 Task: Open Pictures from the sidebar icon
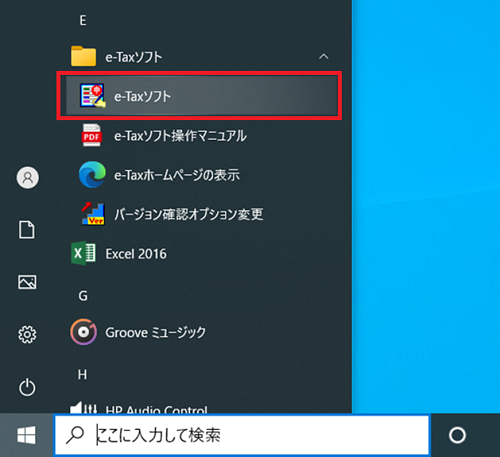tap(27, 282)
